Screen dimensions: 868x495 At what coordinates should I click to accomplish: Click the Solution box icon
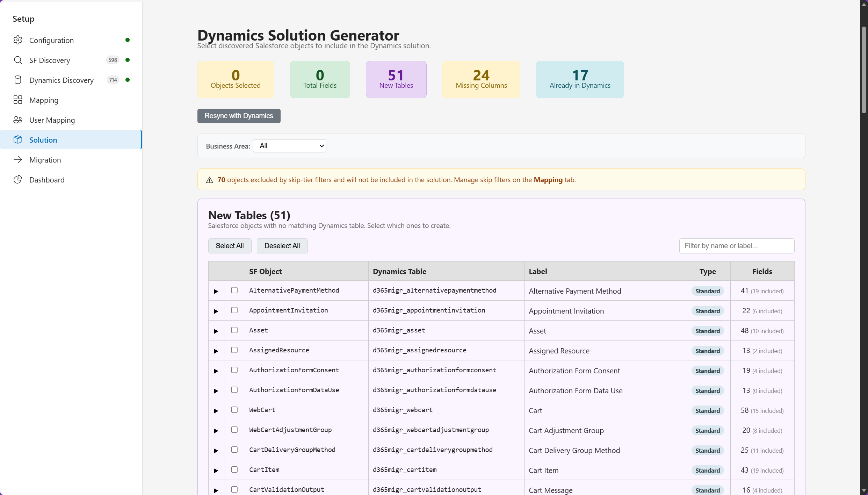coord(18,140)
